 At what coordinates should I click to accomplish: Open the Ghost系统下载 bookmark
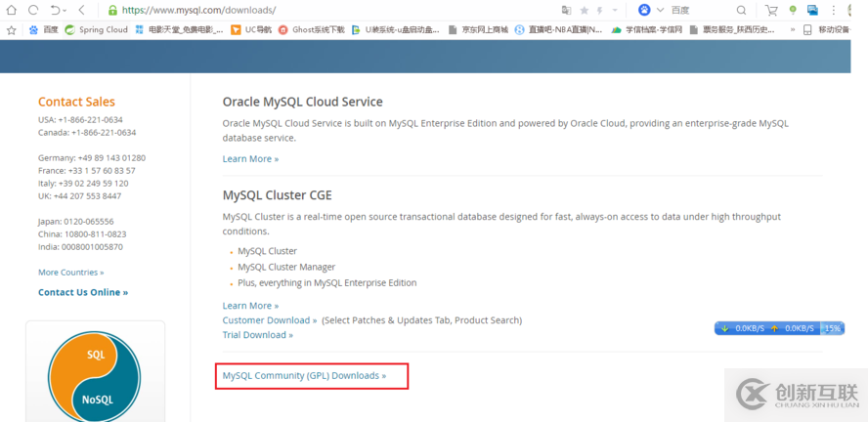pyautogui.click(x=311, y=30)
